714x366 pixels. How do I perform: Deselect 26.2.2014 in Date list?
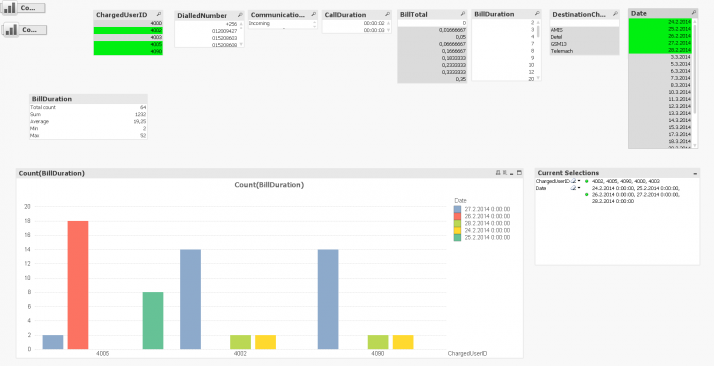click(x=660, y=36)
